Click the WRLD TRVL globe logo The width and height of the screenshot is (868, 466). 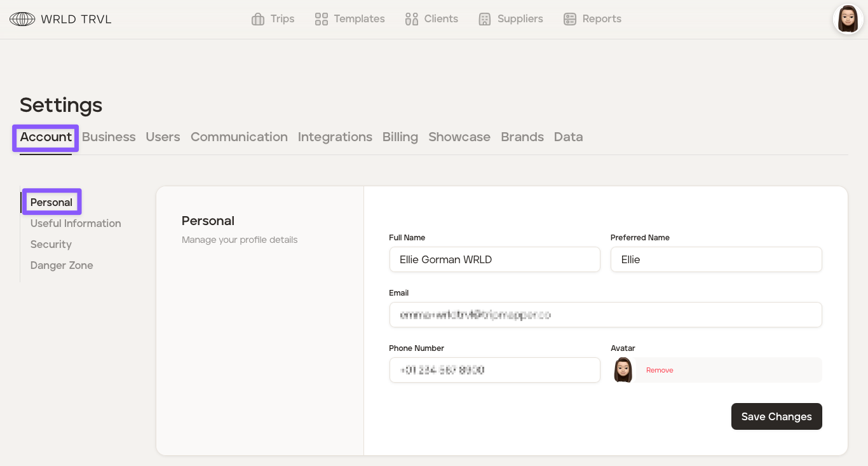(22, 19)
